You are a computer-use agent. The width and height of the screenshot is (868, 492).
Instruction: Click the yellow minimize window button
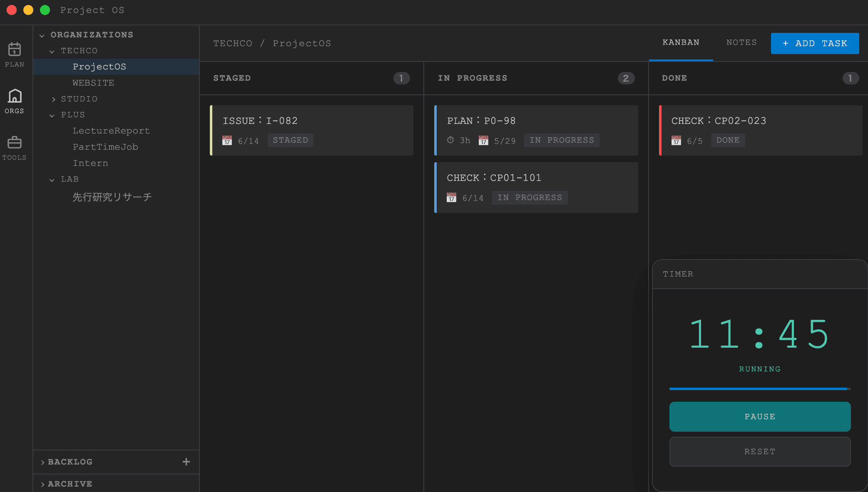(x=28, y=10)
